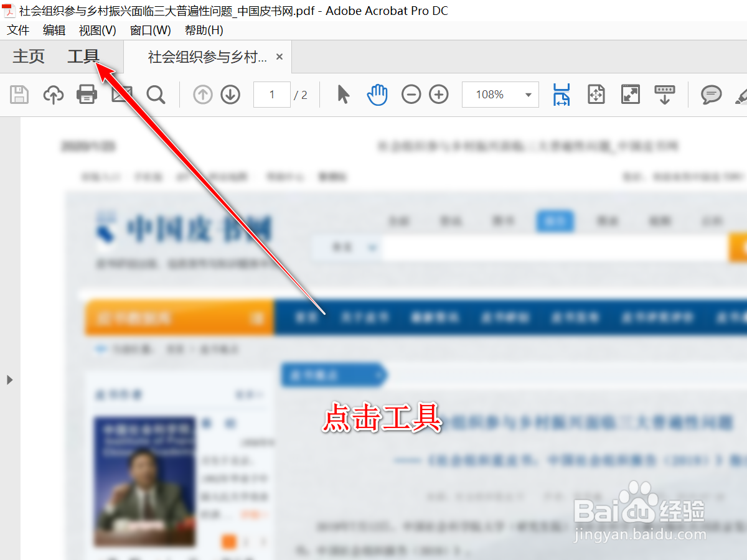Toggle fit-to-width page view
747x560 pixels.
561,95
